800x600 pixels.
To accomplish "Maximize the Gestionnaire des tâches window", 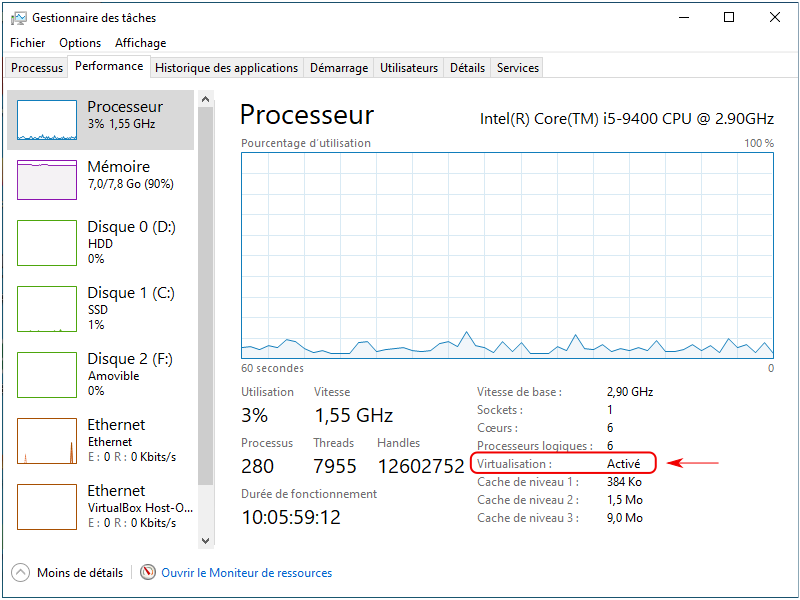I will pyautogui.click(x=729, y=17).
